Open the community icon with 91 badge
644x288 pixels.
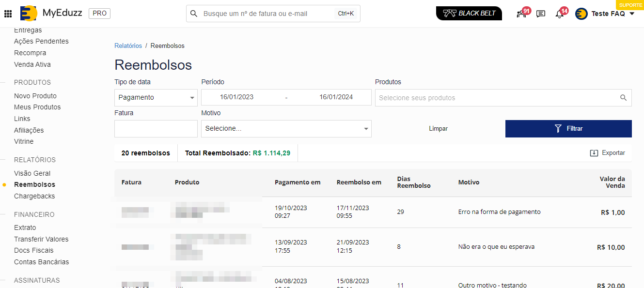521,14
